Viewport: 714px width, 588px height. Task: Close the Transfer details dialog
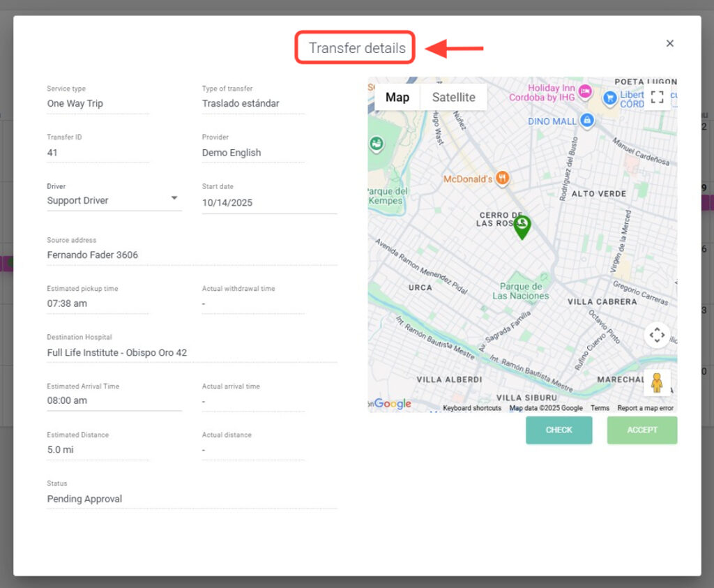[669, 43]
